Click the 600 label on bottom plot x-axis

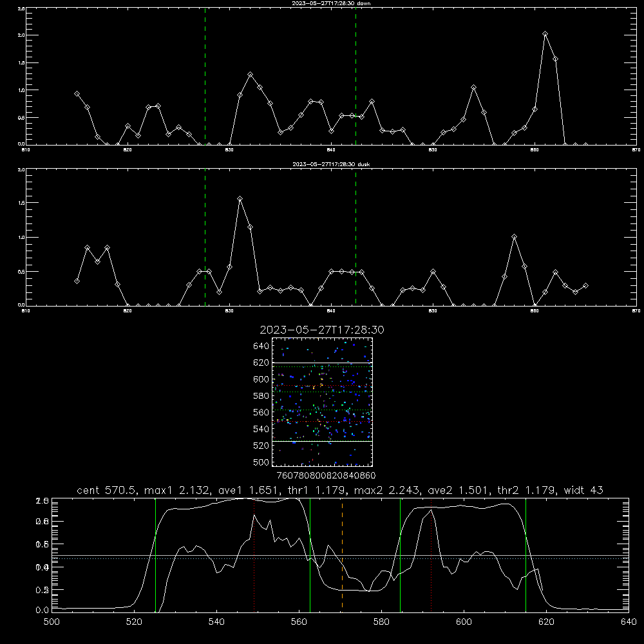coord(464,622)
